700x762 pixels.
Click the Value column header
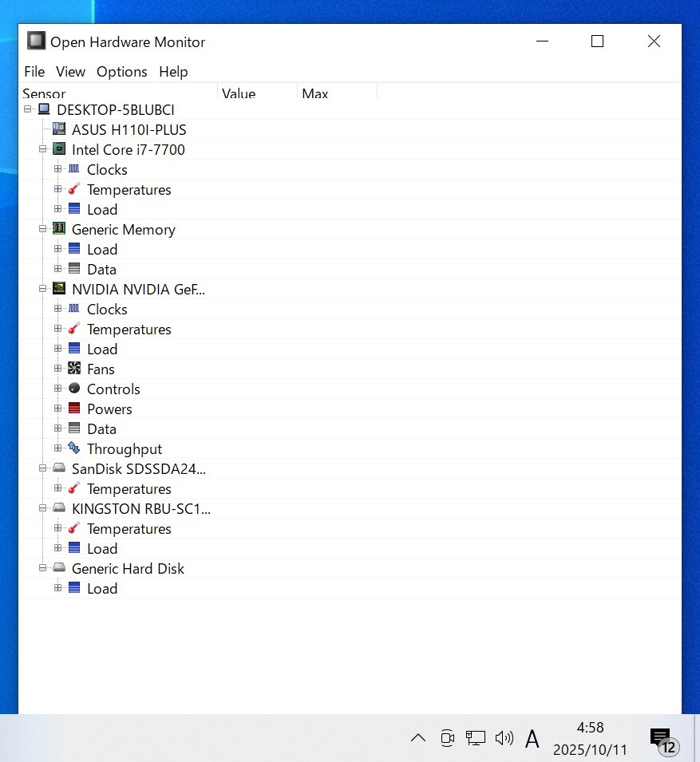pyautogui.click(x=258, y=92)
